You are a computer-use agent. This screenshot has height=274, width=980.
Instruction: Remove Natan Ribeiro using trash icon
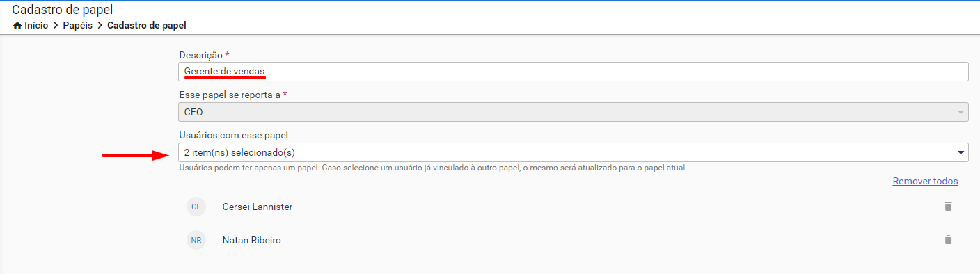[x=947, y=240]
